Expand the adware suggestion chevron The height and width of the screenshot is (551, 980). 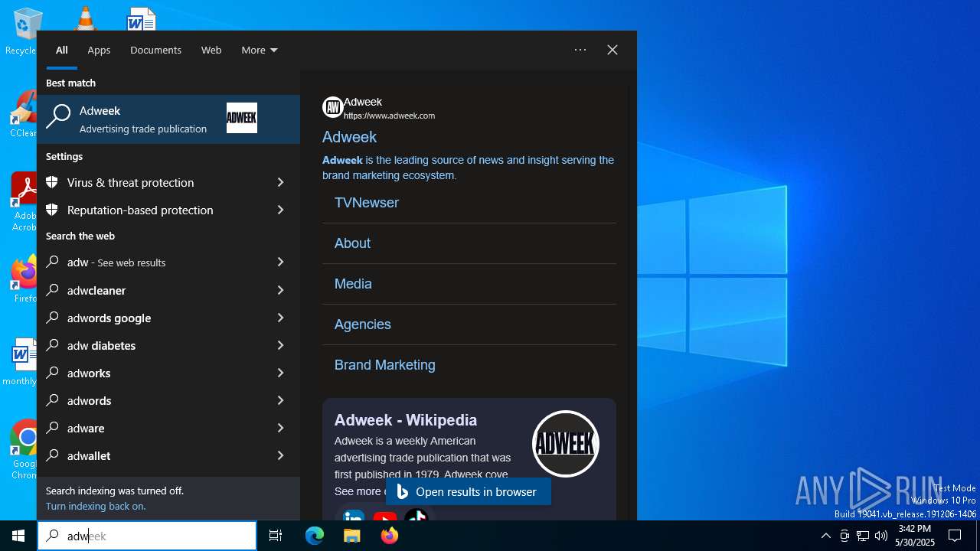tap(280, 428)
